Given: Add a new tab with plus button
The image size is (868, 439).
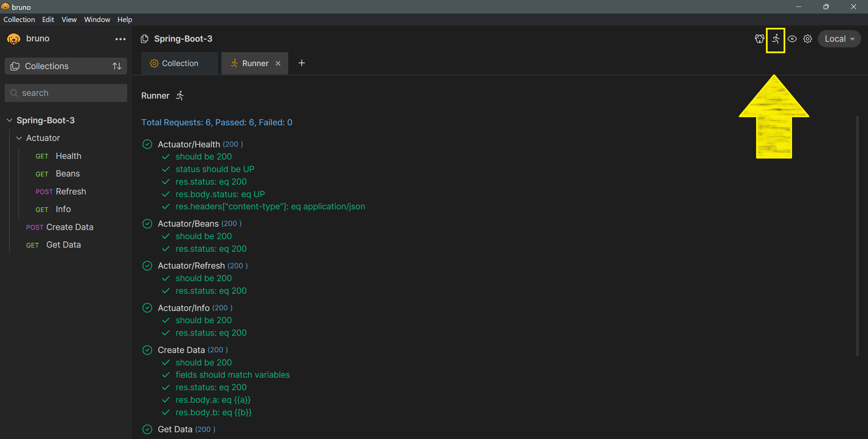Looking at the screenshot, I should pyautogui.click(x=301, y=63).
